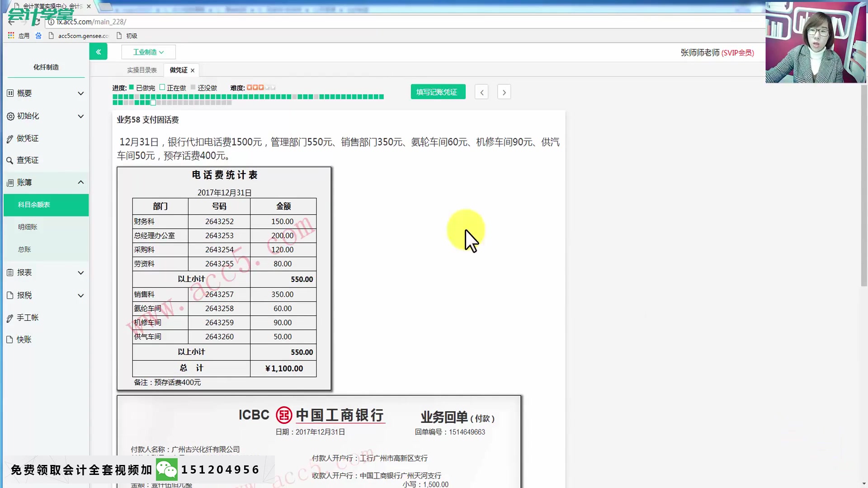
Task: Click the third difficulty star
Action: (x=260, y=87)
